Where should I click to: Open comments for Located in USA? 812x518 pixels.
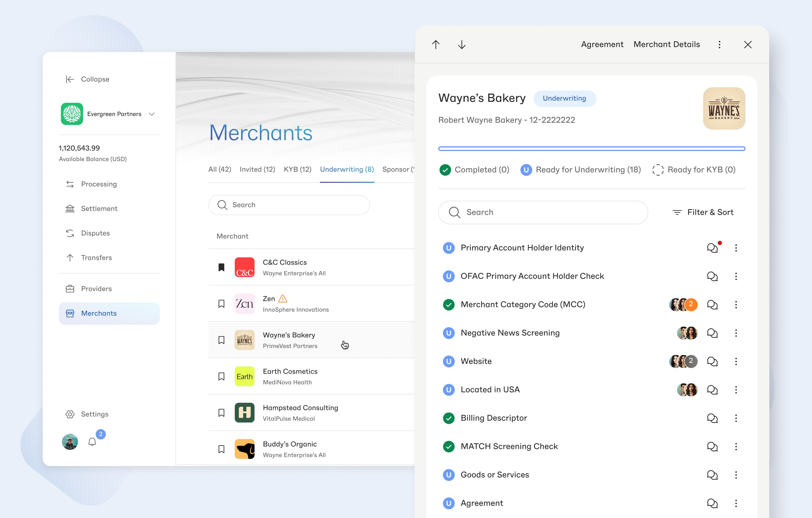(712, 390)
